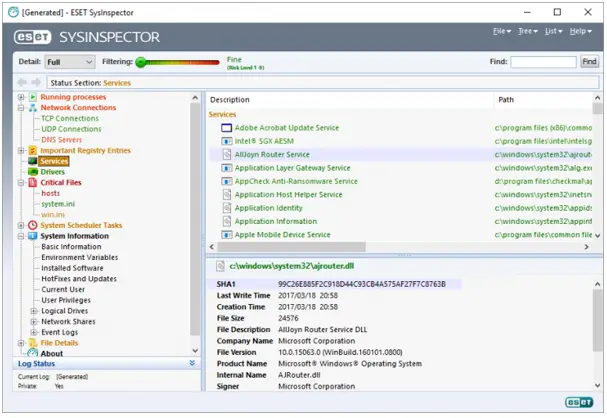Click into the Find text field

[x=543, y=62]
